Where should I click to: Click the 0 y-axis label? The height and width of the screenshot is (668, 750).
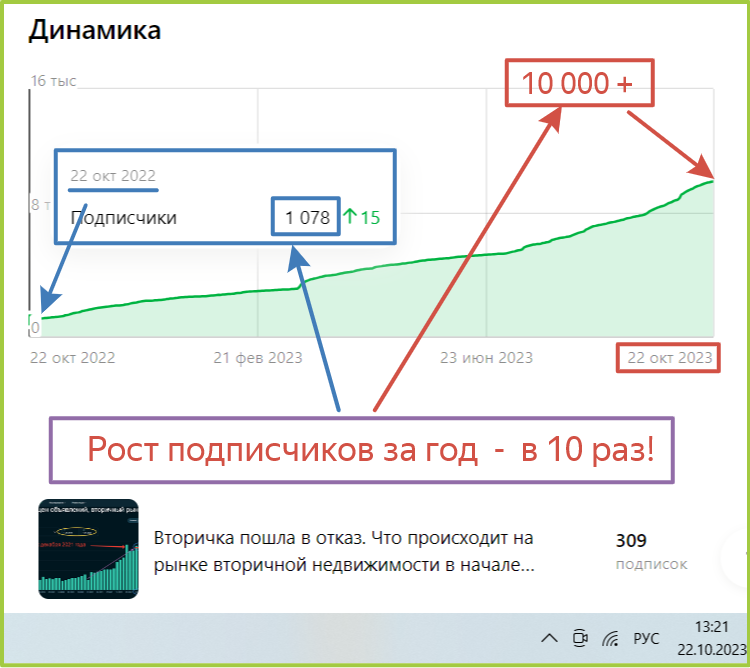(x=35, y=328)
